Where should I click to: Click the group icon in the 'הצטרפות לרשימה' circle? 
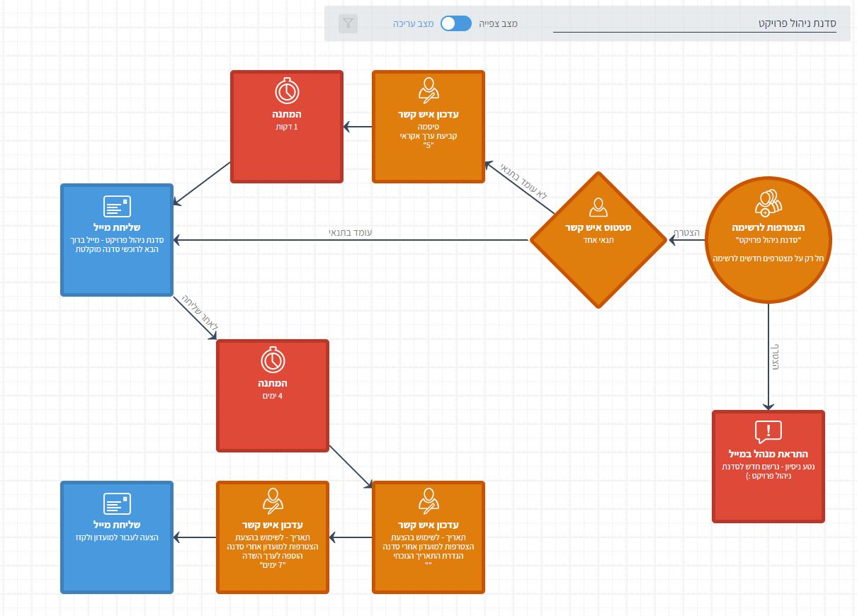768,203
